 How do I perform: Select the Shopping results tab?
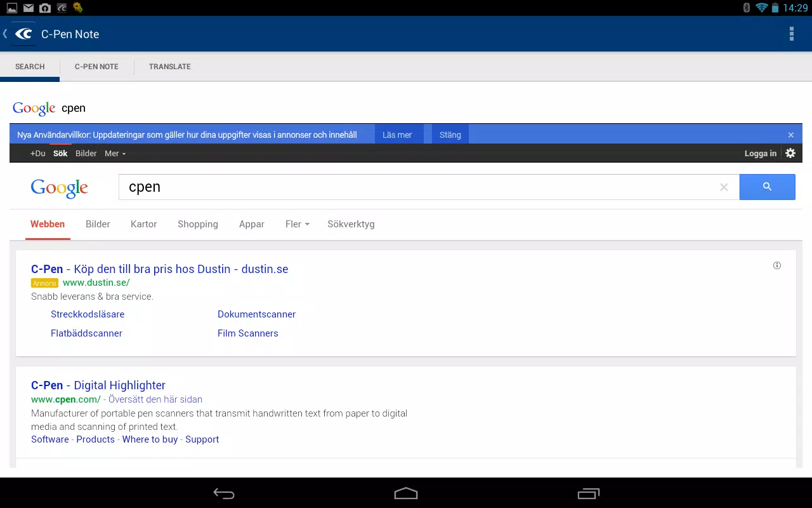(198, 224)
